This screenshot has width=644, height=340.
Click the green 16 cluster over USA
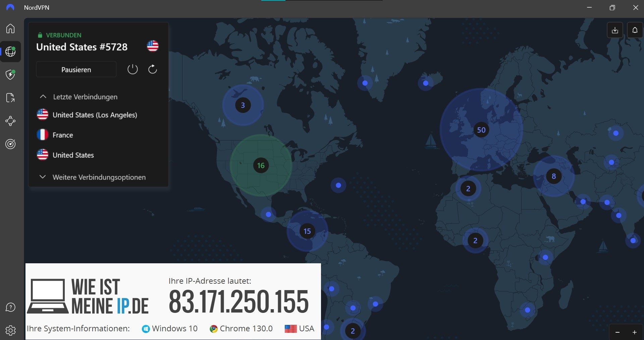click(x=261, y=165)
